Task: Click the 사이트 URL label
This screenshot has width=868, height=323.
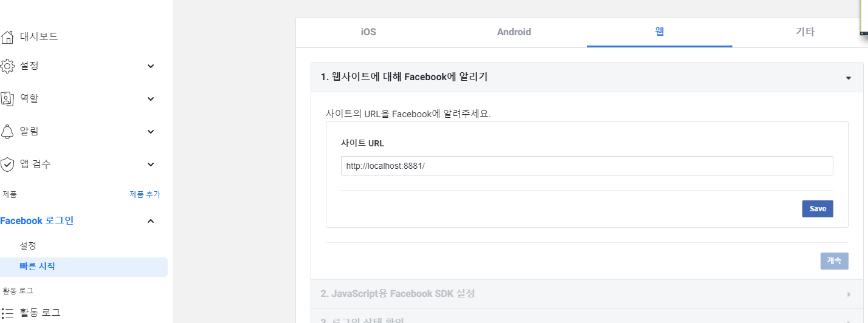Action: (x=362, y=143)
